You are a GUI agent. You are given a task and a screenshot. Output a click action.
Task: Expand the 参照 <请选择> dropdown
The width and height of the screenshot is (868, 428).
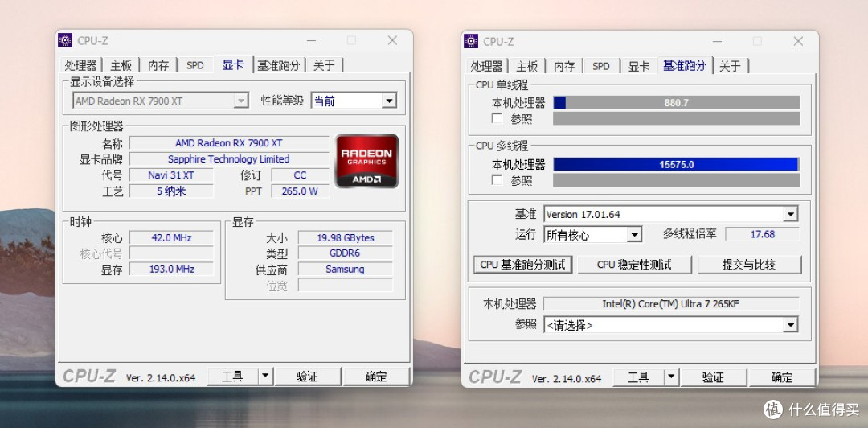pos(791,325)
